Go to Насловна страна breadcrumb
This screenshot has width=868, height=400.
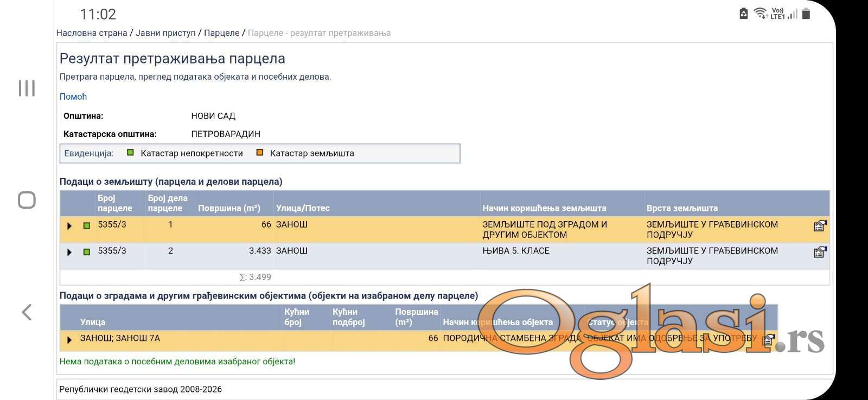tap(92, 33)
